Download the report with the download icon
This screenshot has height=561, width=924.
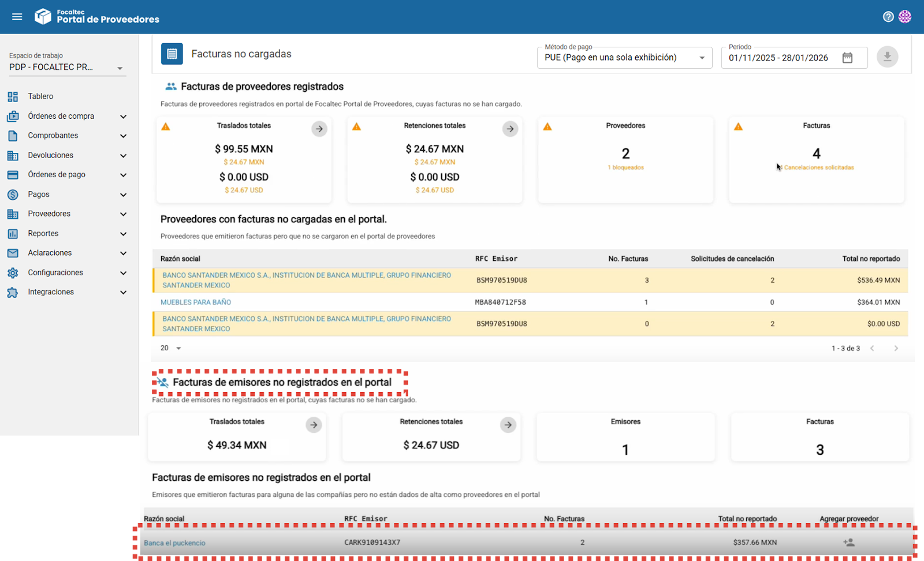(887, 57)
